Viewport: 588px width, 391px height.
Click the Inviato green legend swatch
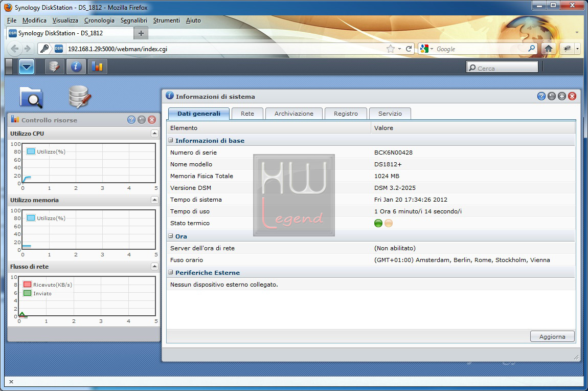(28, 293)
